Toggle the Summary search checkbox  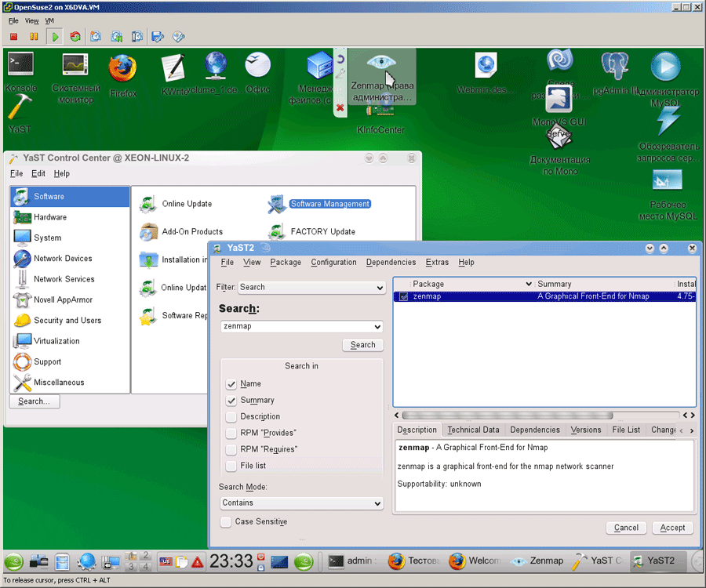(231, 401)
